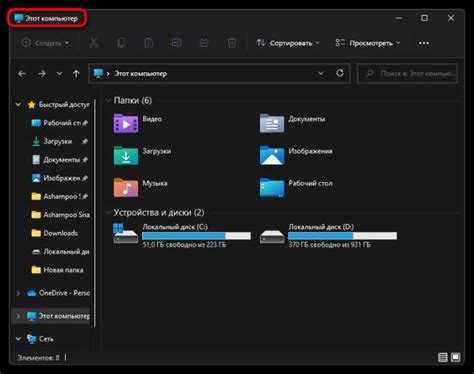Image resolution: width=474 pixels, height=374 pixels.
Task: Go up one level arrow
Action: [76, 74]
